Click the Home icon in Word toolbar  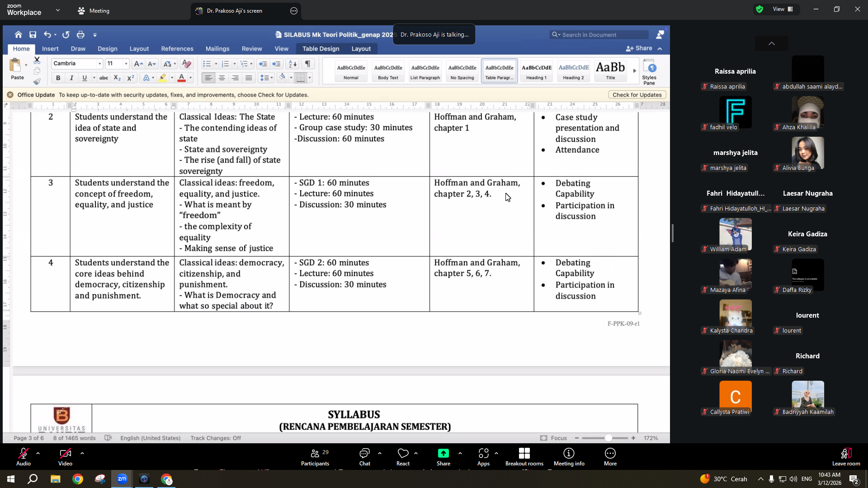tap(18, 35)
